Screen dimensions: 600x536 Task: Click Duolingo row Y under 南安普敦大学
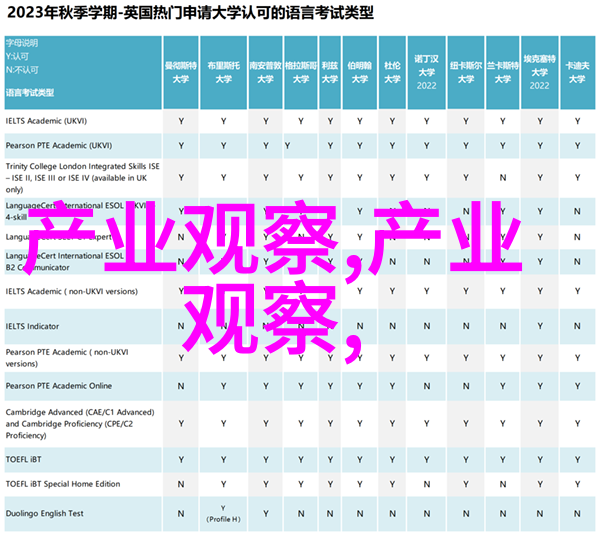click(266, 513)
